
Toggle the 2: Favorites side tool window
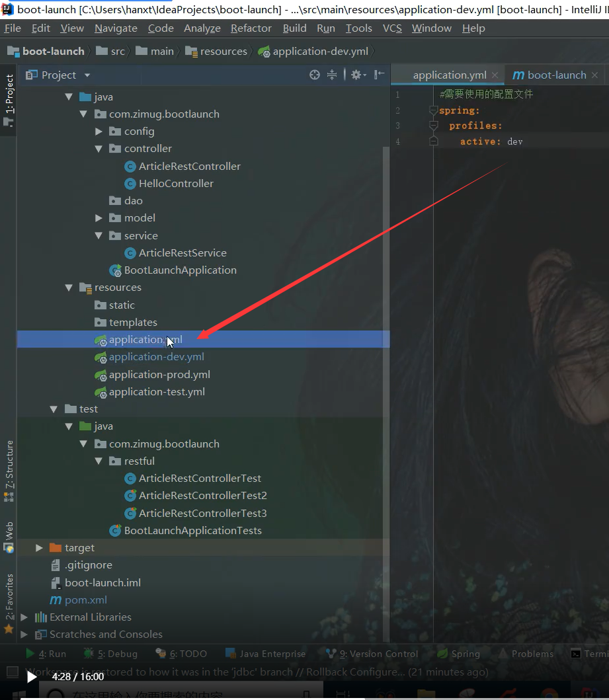pos(9,603)
